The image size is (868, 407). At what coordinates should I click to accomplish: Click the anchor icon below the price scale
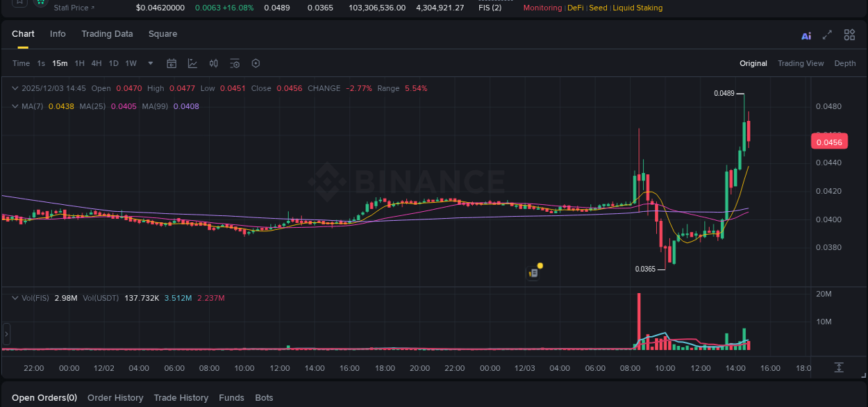coord(838,367)
